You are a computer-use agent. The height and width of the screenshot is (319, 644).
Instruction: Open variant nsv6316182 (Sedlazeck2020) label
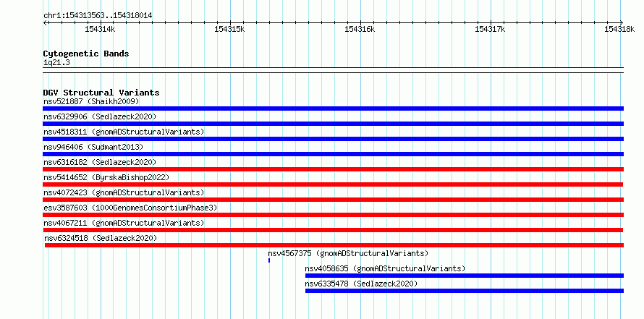pos(100,162)
